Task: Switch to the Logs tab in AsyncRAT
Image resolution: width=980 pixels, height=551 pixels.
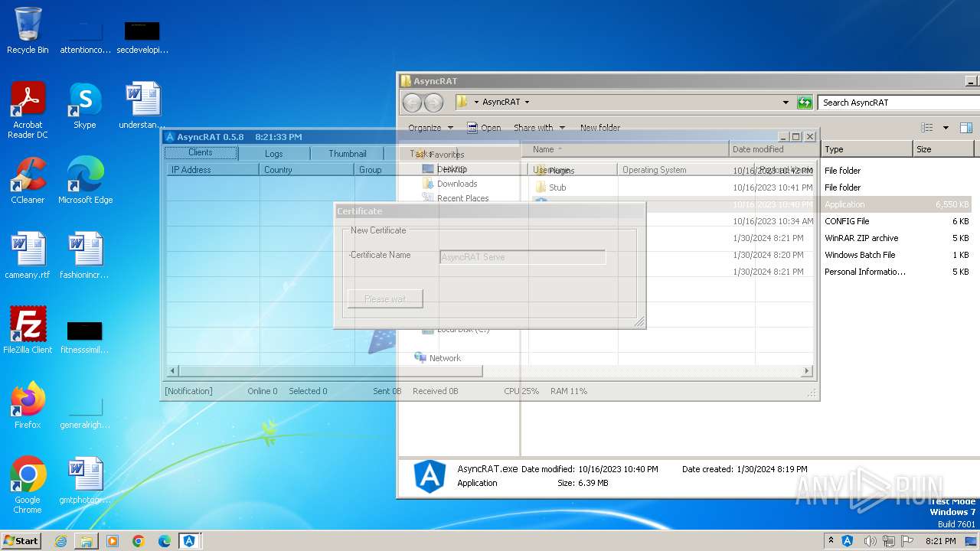Action: pos(274,154)
